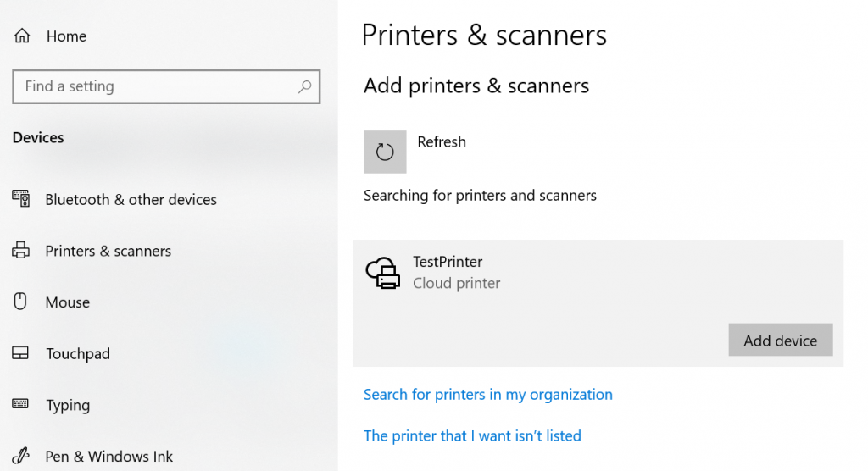Click The printer that I want isn't listed
868x471 pixels.
[x=472, y=436]
